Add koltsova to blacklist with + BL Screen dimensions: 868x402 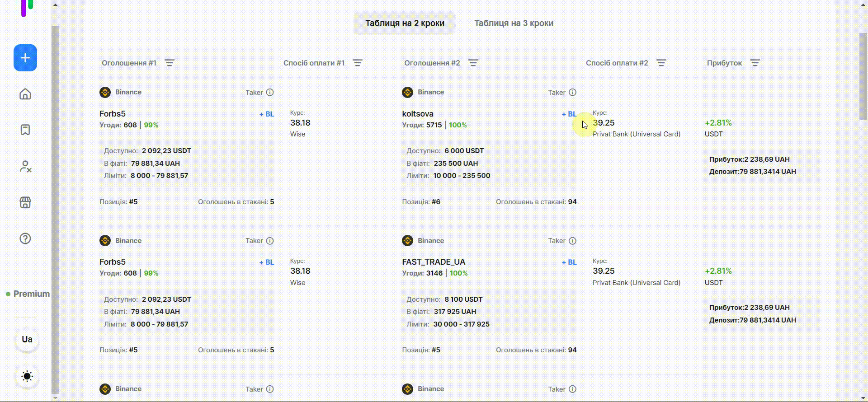(x=569, y=114)
